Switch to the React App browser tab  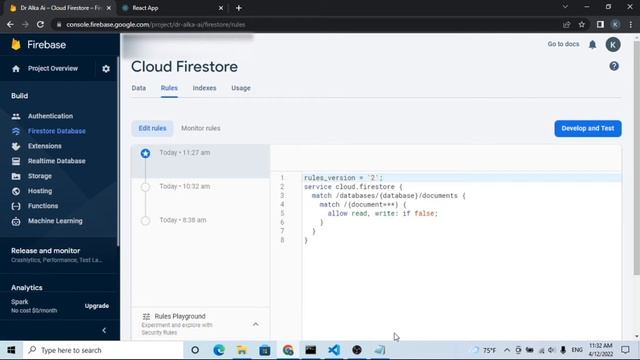tap(173, 8)
